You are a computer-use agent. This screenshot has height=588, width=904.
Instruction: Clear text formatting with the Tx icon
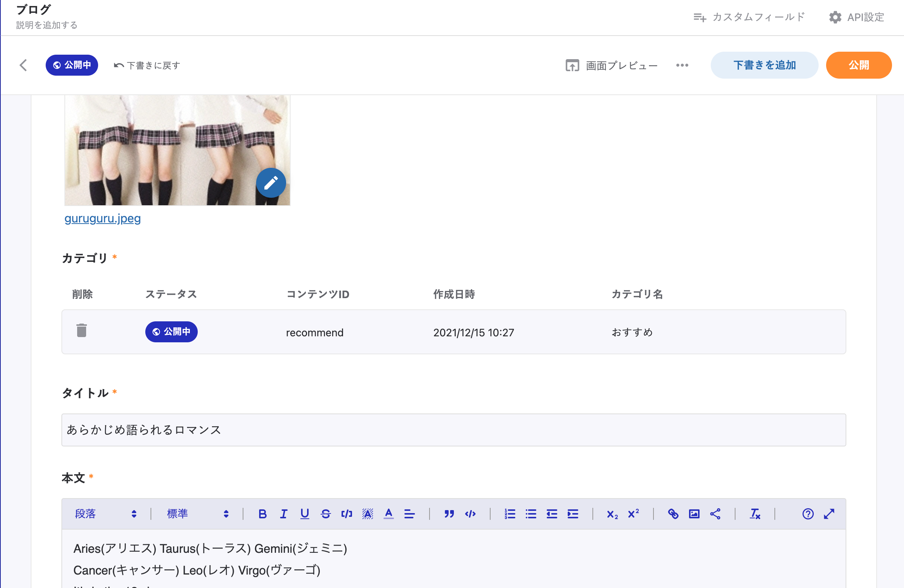tap(755, 514)
